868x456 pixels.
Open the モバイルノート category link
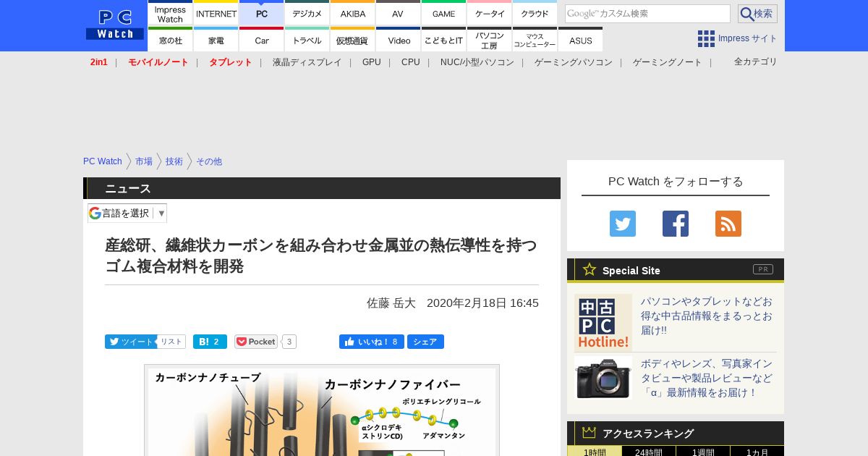click(158, 62)
